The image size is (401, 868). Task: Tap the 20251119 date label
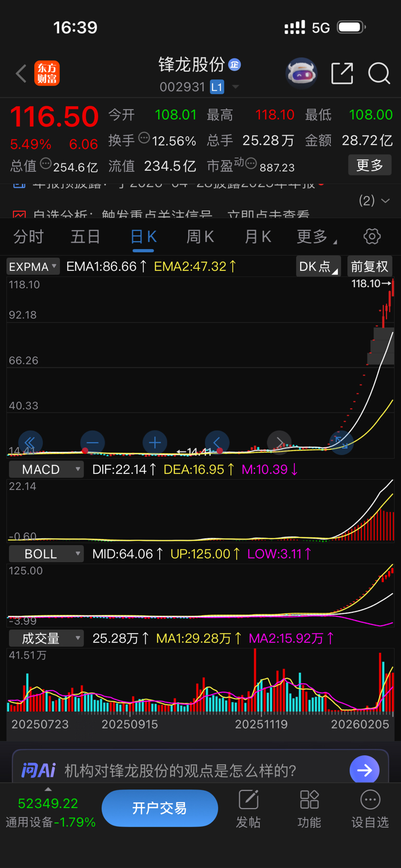point(261,724)
